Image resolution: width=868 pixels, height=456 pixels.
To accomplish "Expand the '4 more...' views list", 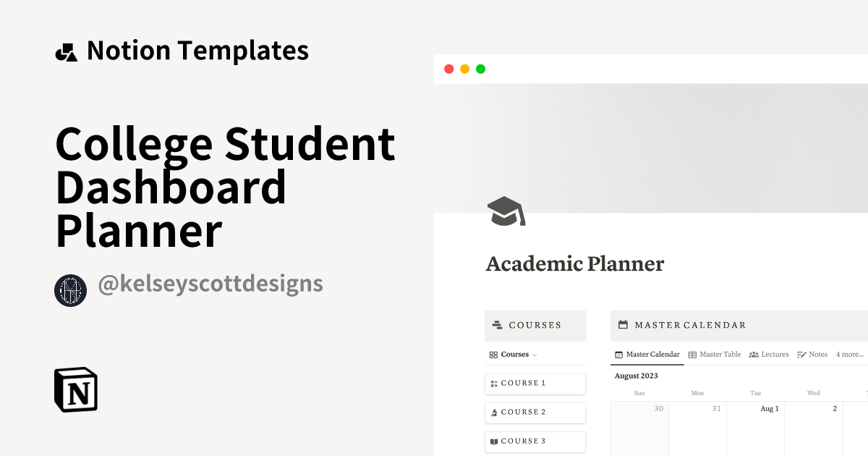I will point(849,354).
